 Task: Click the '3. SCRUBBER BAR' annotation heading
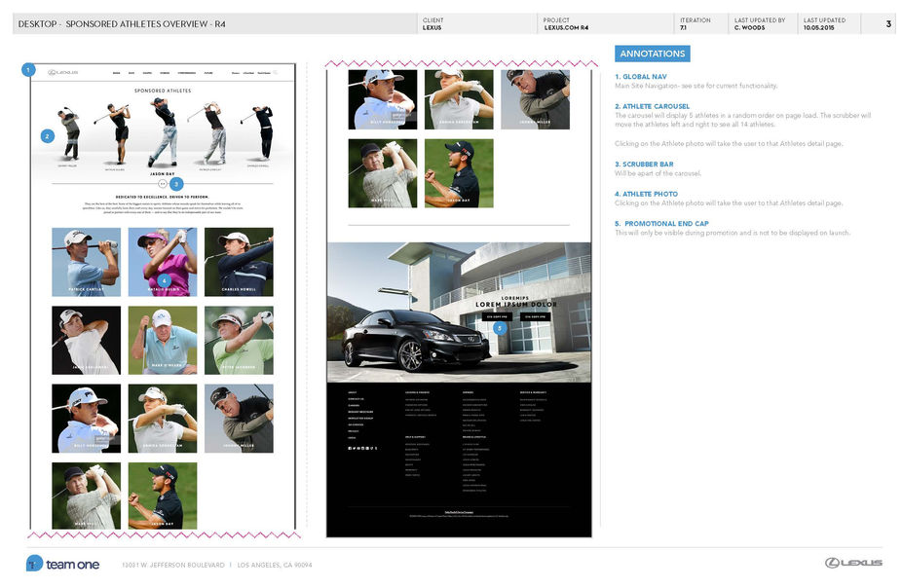(x=644, y=164)
